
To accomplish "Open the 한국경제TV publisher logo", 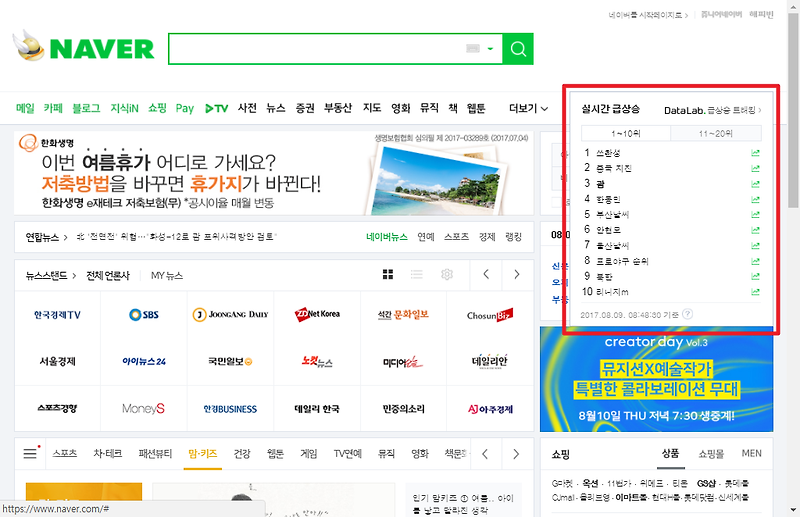I will click(x=57, y=315).
